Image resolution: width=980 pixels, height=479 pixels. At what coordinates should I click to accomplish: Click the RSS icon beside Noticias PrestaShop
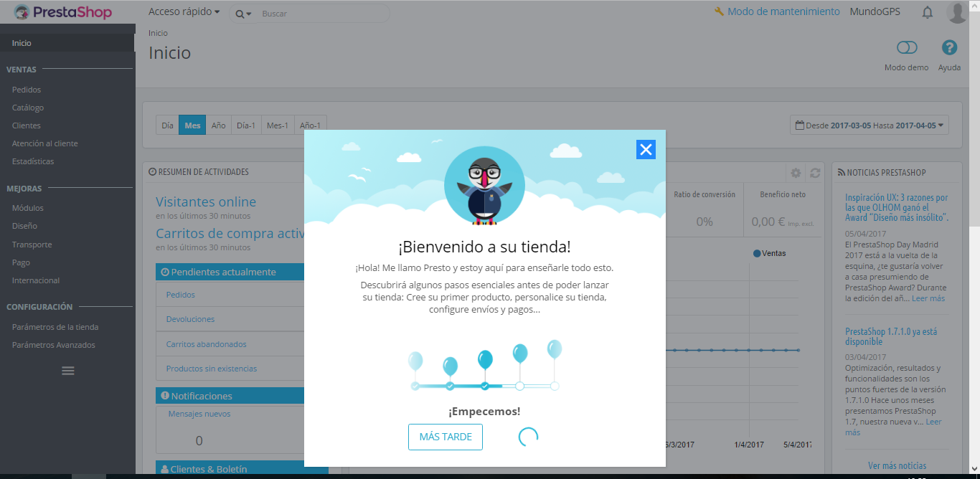point(842,172)
